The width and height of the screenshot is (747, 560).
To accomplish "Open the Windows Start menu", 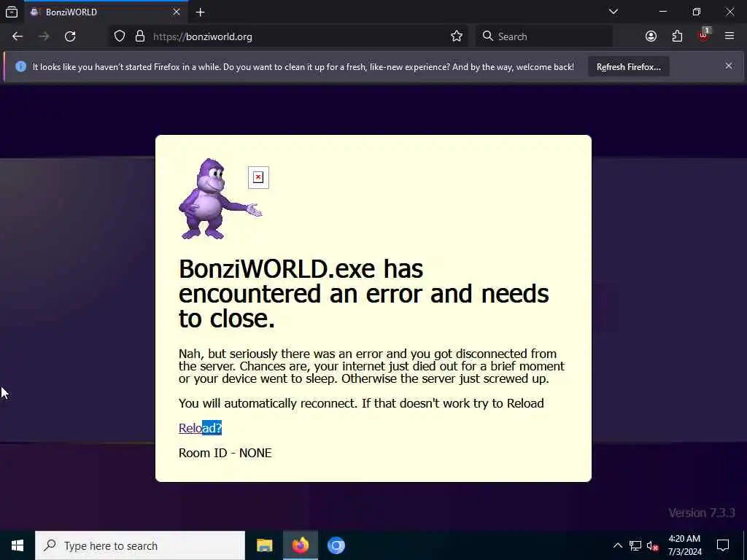I will [x=18, y=545].
